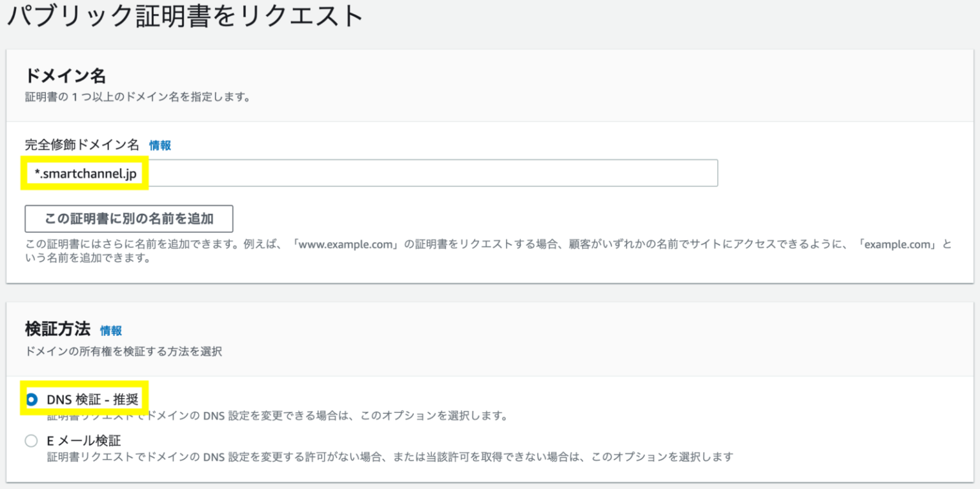Click the domain name input containing *.smartchannel.jp
Image resolution: width=980 pixels, height=489 pixels.
pos(370,172)
